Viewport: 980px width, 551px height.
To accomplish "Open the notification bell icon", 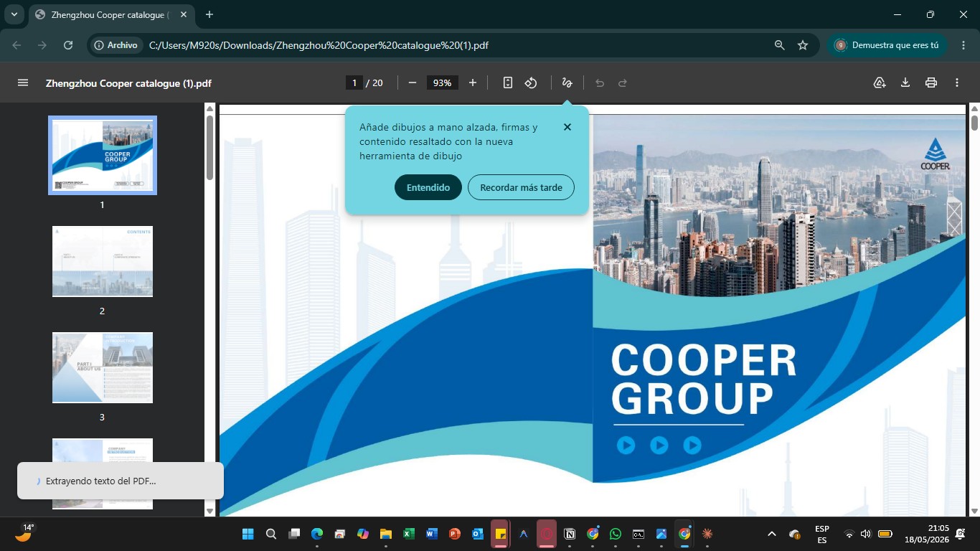I will tap(961, 534).
